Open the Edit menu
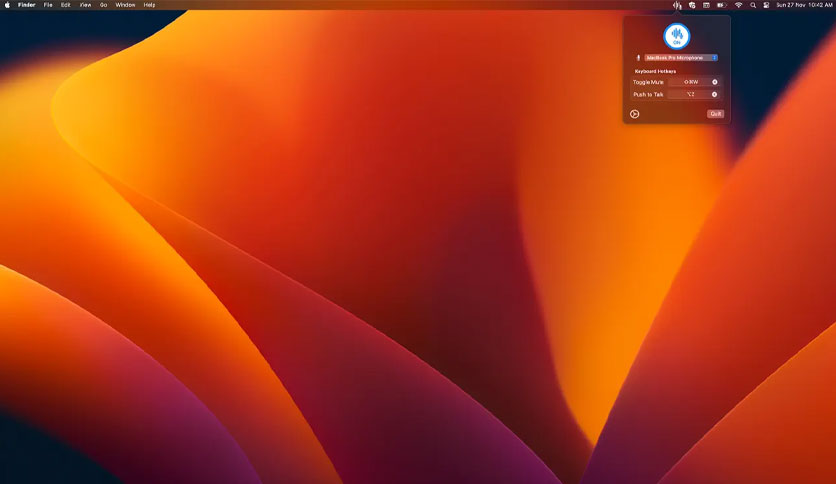The width and height of the screenshot is (836, 484). [x=66, y=5]
